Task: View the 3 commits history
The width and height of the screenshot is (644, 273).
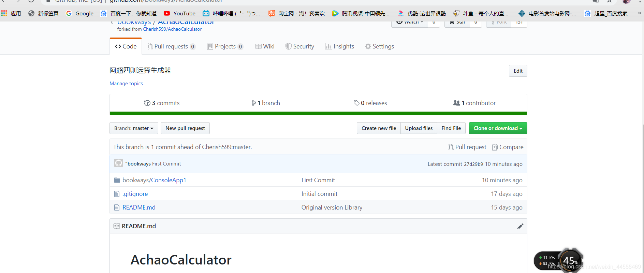Action: [x=162, y=103]
